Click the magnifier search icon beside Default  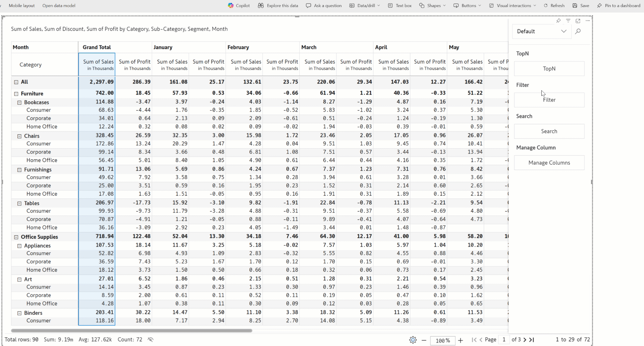click(x=578, y=32)
